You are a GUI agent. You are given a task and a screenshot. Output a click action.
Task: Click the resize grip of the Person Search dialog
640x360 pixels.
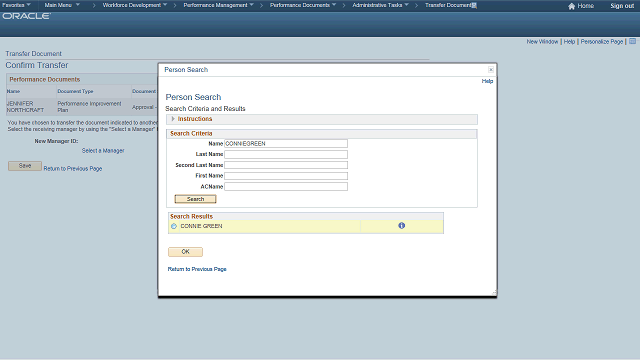tap(494, 293)
